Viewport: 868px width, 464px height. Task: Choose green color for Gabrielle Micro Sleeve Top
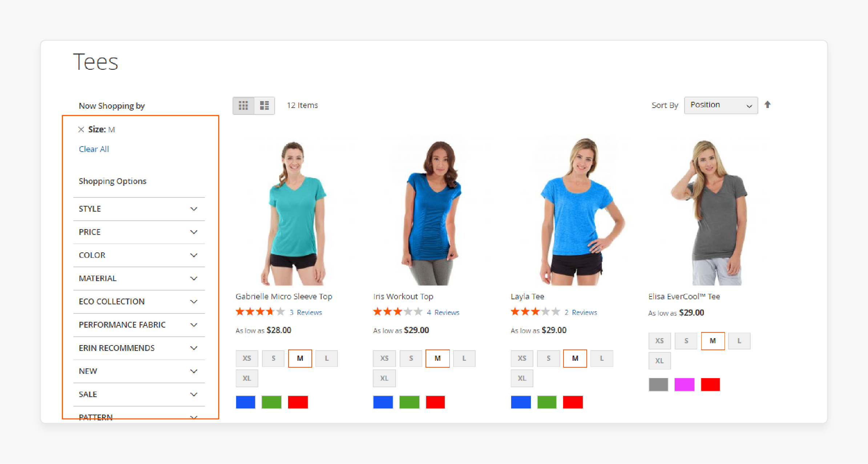pos(271,402)
